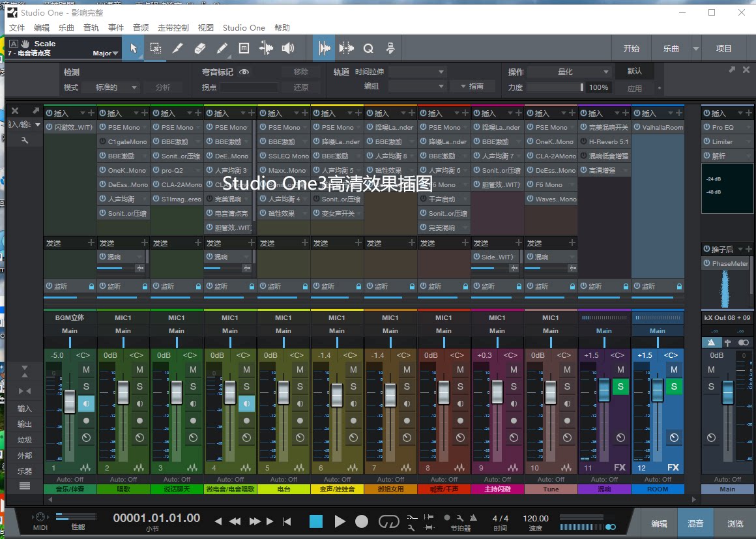Screen dimensions: 756x539
Task: Click the 拐点 threshold field
Action: [x=249, y=87]
